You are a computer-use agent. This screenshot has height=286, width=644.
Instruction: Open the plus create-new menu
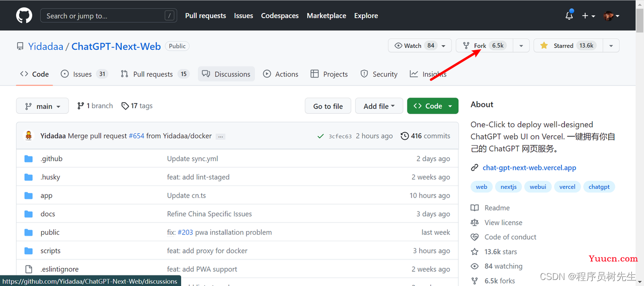click(588, 16)
